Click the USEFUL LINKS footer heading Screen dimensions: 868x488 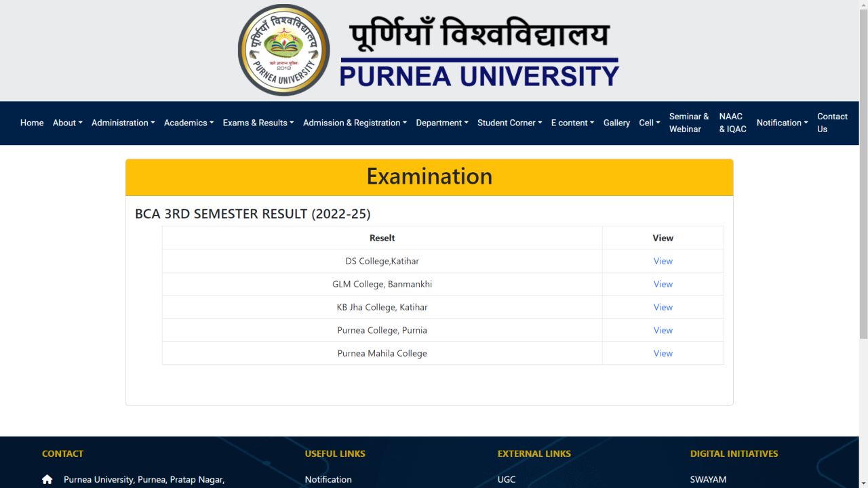[335, 453]
